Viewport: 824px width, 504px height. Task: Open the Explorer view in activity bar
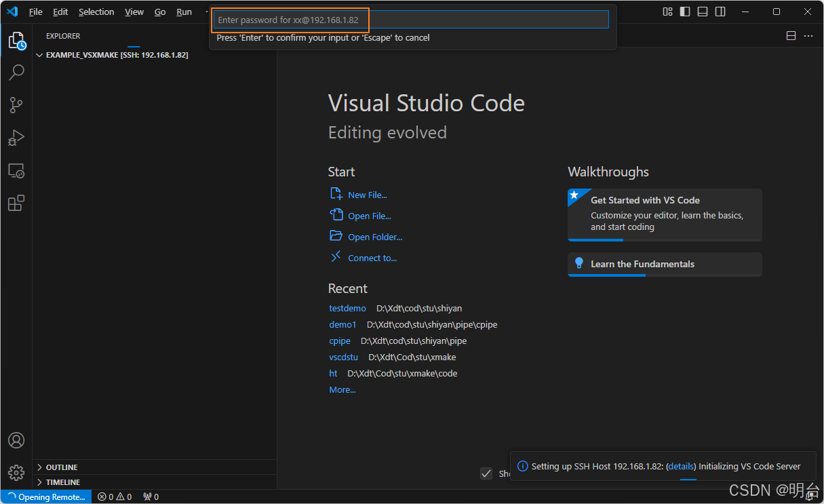[17, 41]
